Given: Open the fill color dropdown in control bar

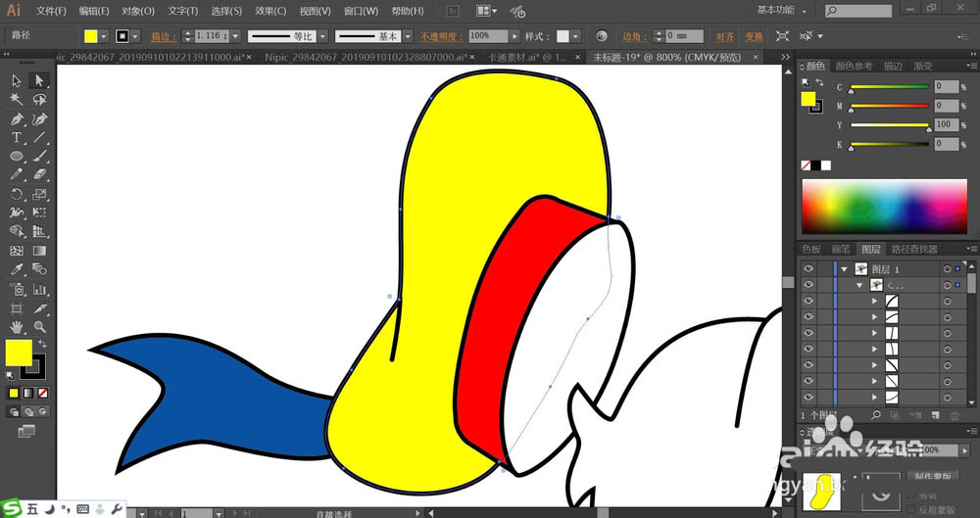Looking at the screenshot, I should tap(104, 36).
